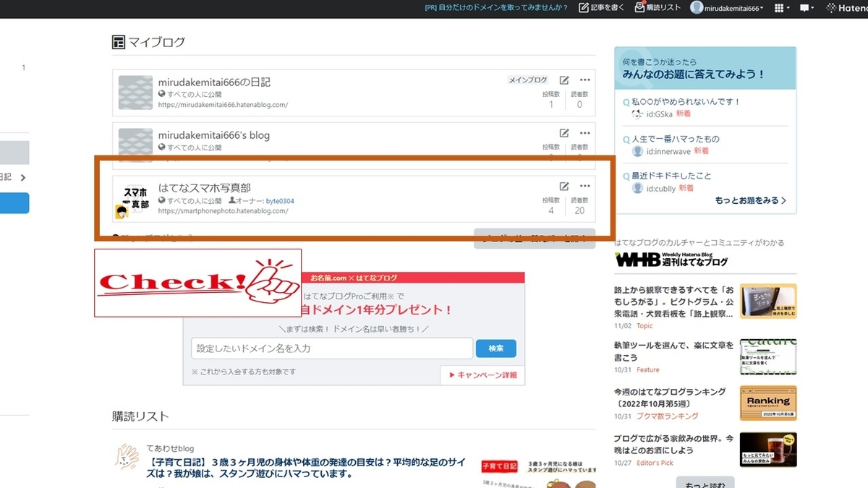
Task: Open topic 人生で一番ハマったもの
Action: (x=676, y=139)
